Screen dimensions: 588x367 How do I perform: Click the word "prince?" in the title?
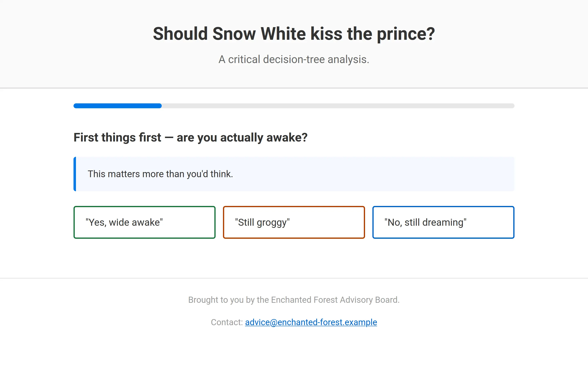[x=406, y=33]
